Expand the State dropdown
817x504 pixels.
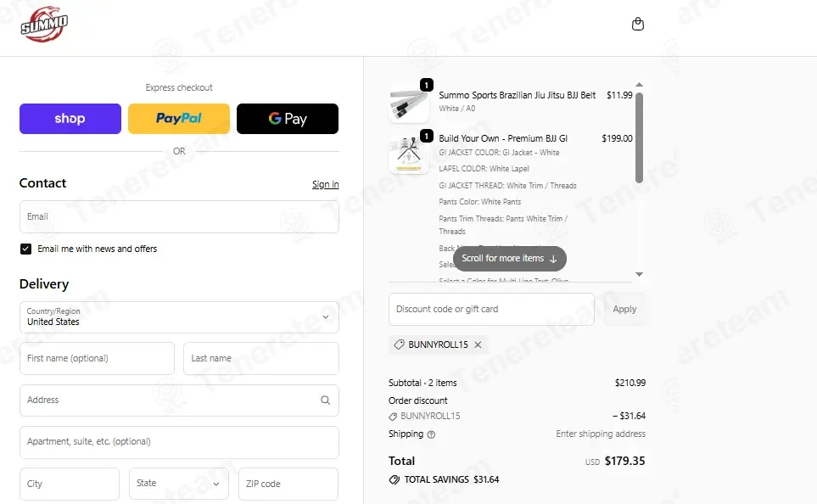coord(179,483)
